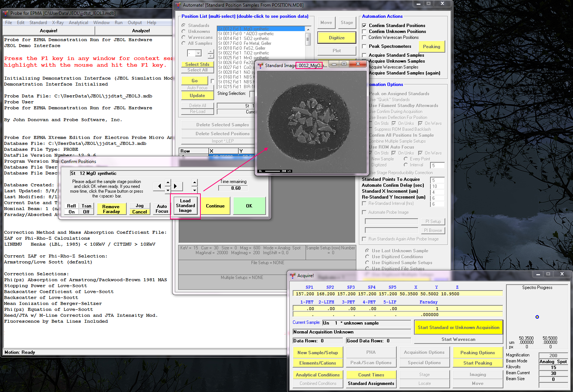Select the Use Last Unknown Sample option
Image resolution: width=573 pixels, height=392 pixels.
[x=367, y=251]
